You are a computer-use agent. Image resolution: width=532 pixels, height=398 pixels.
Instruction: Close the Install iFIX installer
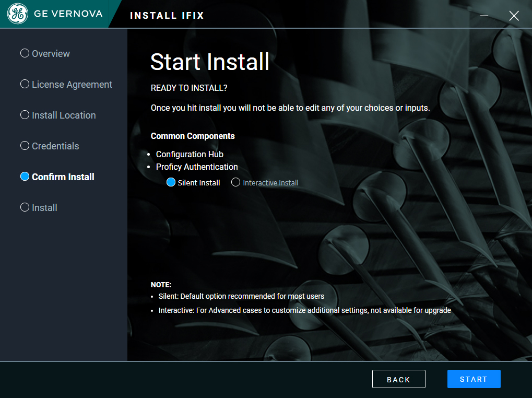(x=514, y=16)
